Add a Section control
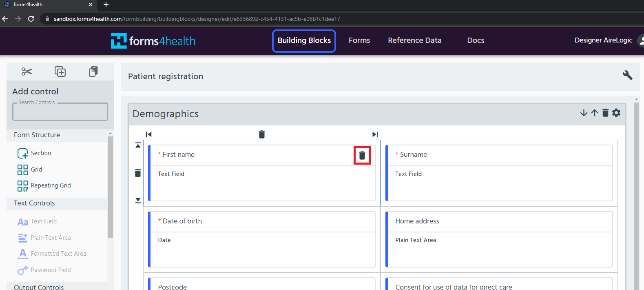 (34, 153)
